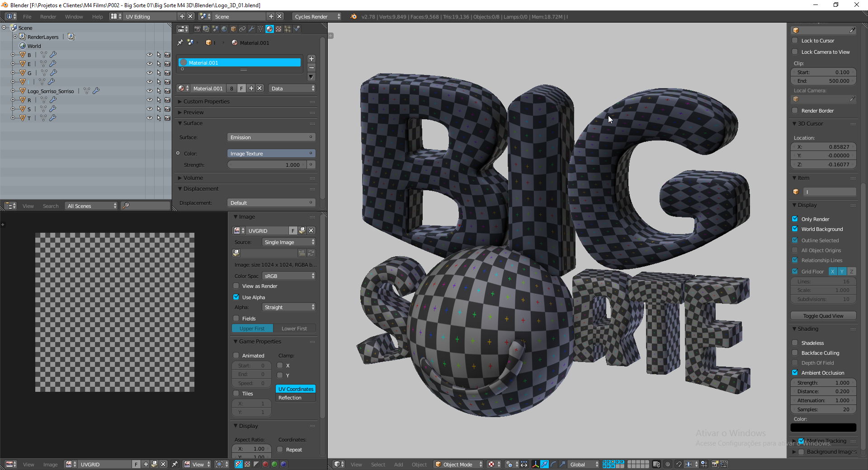Viewport: 868px width, 470px height.
Task: Click Toggle Quad View button
Action: coord(823,316)
